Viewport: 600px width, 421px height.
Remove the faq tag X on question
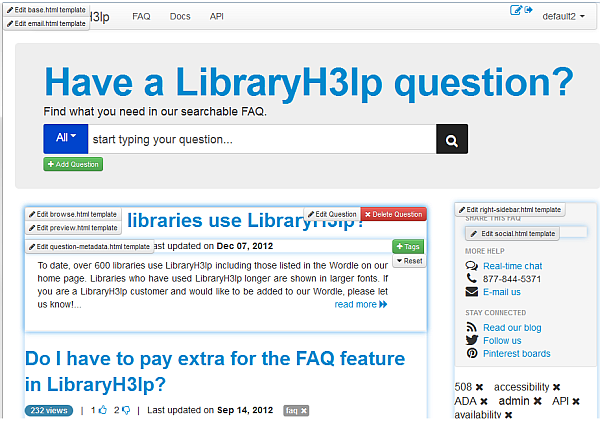(303, 410)
